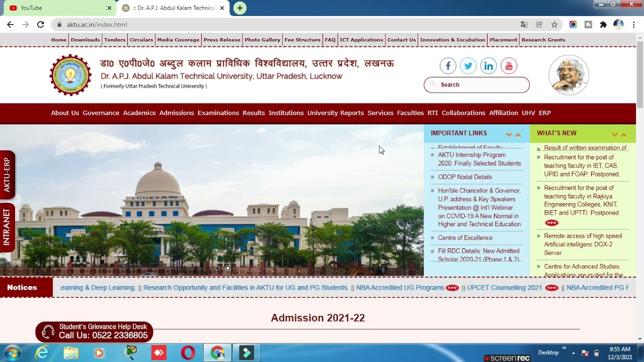The image size is (644, 362).
Task: Open the Fee Structure link
Action: [302, 40]
